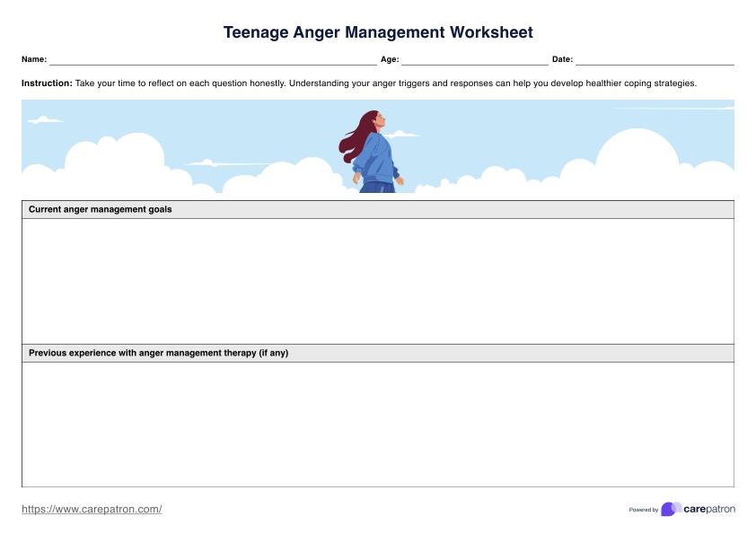
Task: Click the Date: label
Action: (562, 60)
